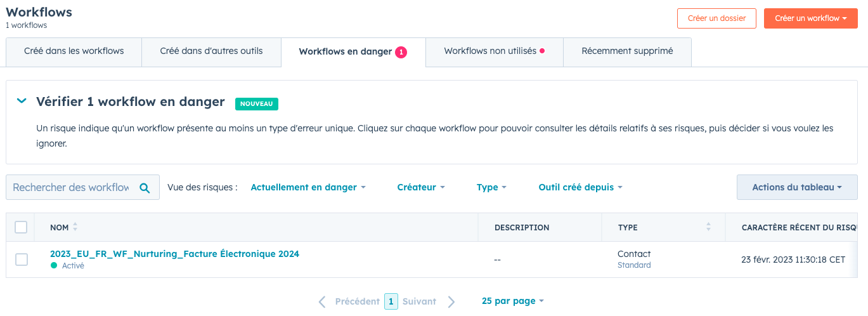Check the Facture Électronique 2024 workflow row

click(x=22, y=259)
